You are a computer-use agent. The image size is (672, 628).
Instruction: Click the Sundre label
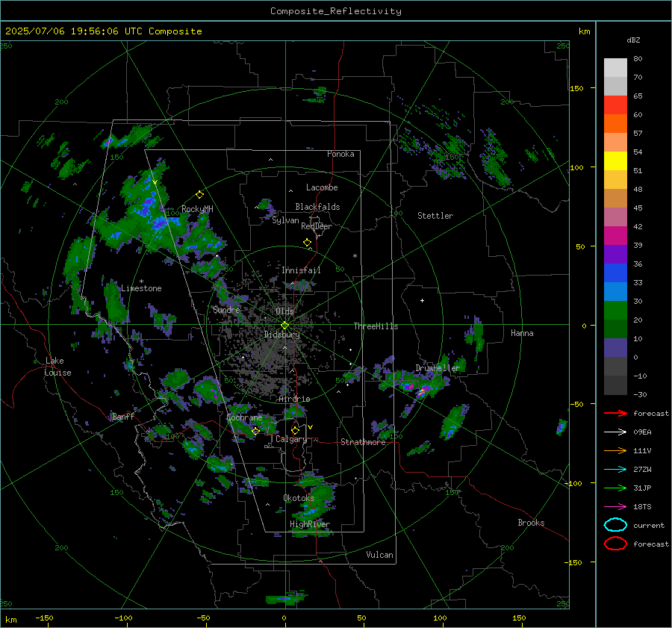coord(226,309)
